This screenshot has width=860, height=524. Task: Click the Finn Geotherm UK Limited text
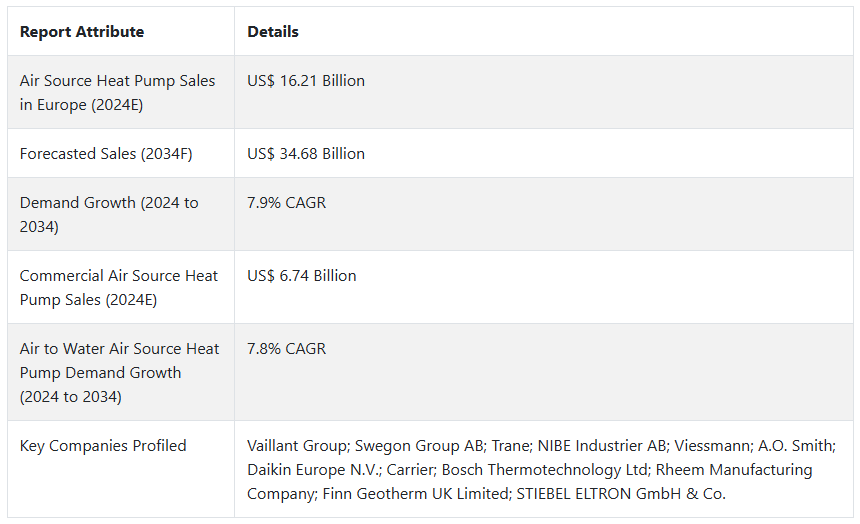click(416, 494)
